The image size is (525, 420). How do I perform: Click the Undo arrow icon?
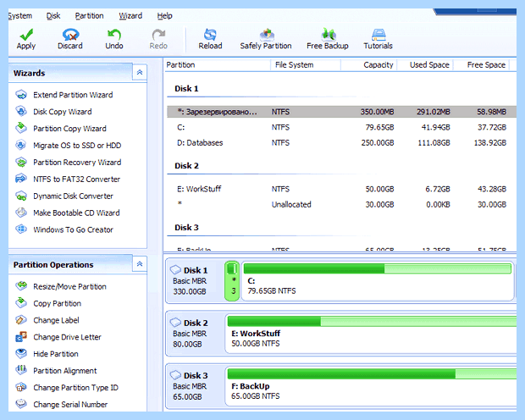pyautogui.click(x=114, y=35)
